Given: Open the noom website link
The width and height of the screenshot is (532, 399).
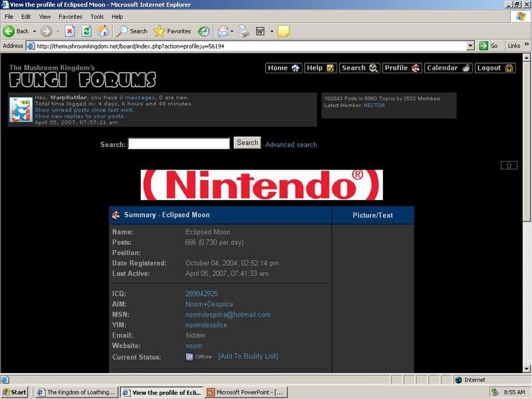Looking at the screenshot, I should 194,346.
